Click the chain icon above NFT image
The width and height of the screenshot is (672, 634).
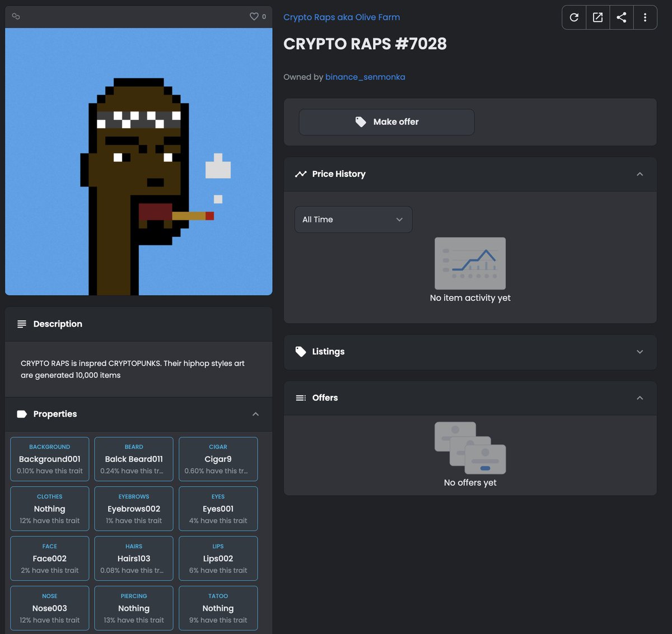[x=16, y=16]
